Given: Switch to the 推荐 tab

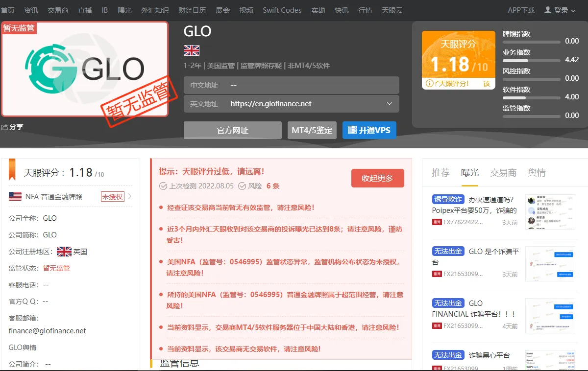Looking at the screenshot, I should [441, 172].
